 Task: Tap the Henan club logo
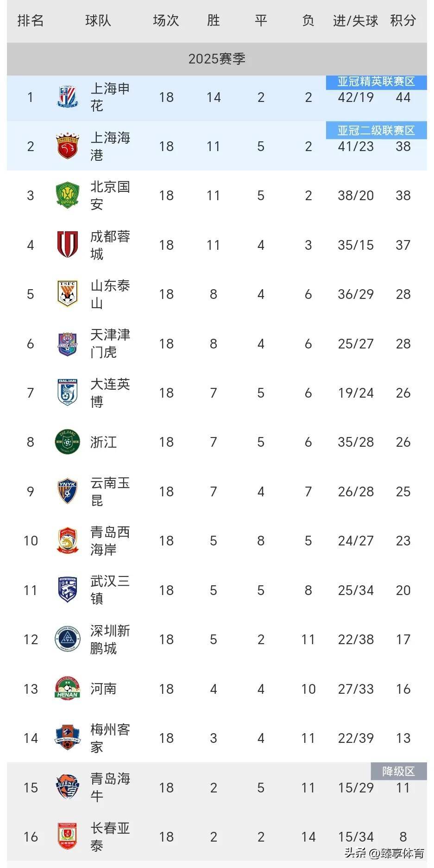tap(68, 689)
